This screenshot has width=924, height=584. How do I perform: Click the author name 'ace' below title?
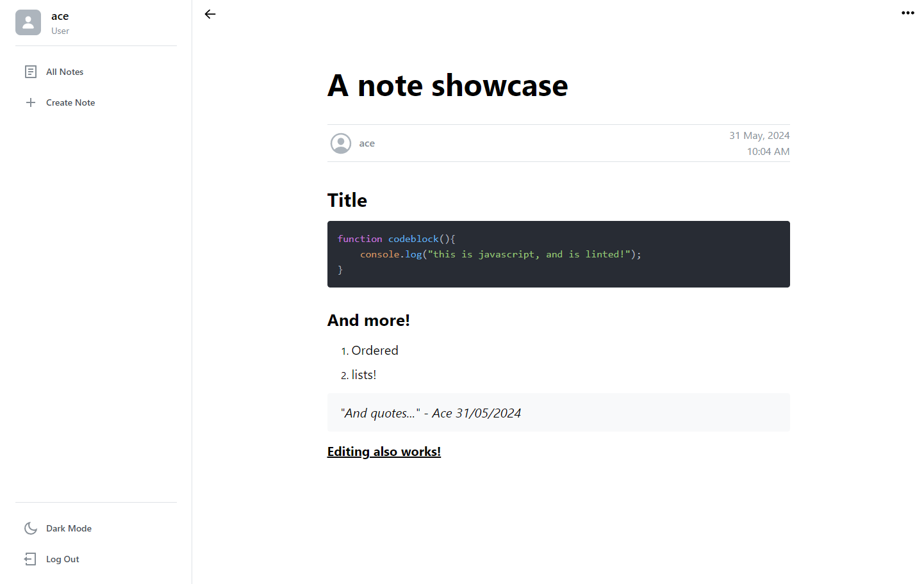(367, 143)
